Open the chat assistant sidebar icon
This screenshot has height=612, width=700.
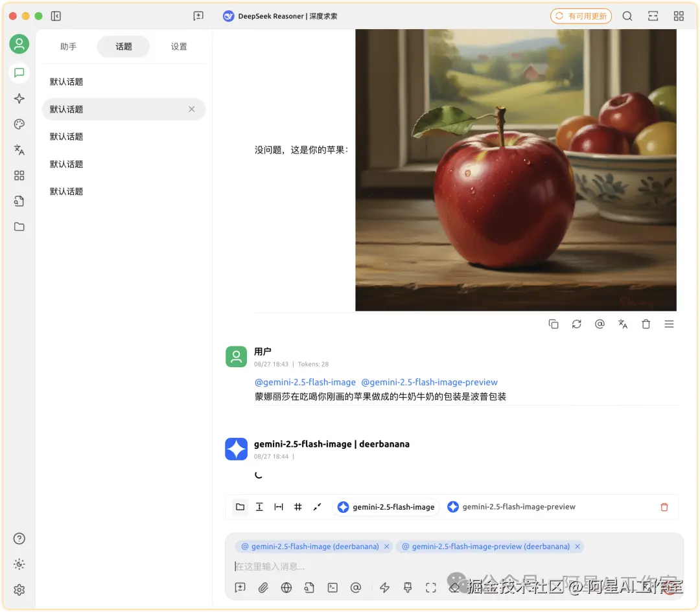19,73
